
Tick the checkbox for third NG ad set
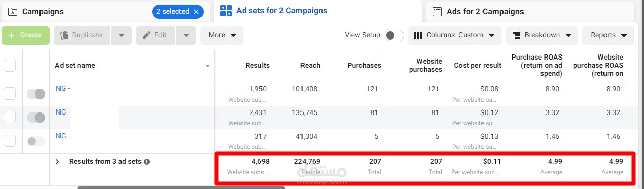(10, 141)
